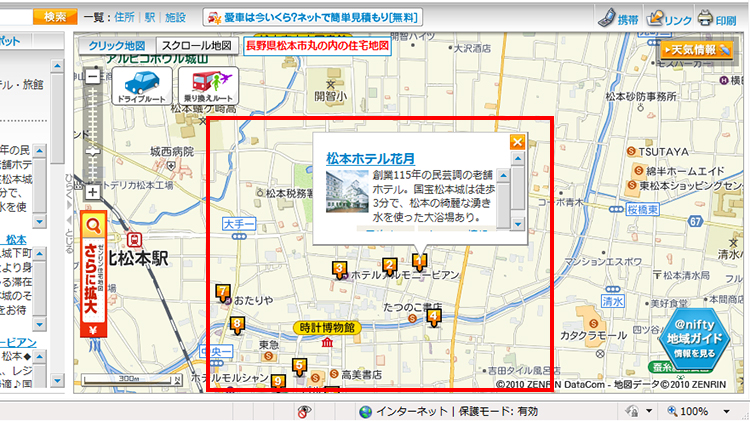Click the 大手一 intersection label
The height and width of the screenshot is (421, 750).
point(239,223)
